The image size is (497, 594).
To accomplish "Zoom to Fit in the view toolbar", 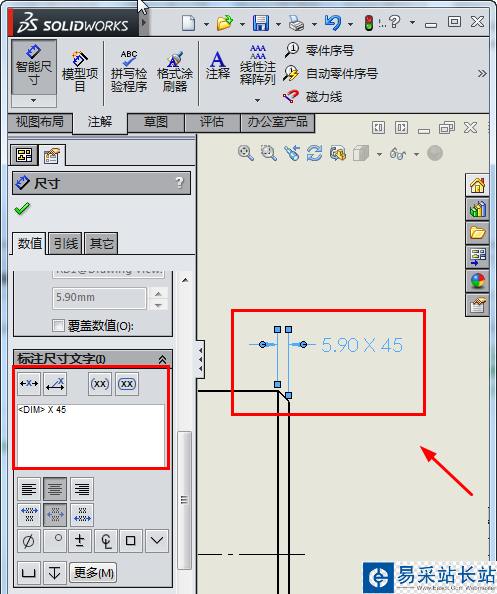I will click(x=245, y=153).
